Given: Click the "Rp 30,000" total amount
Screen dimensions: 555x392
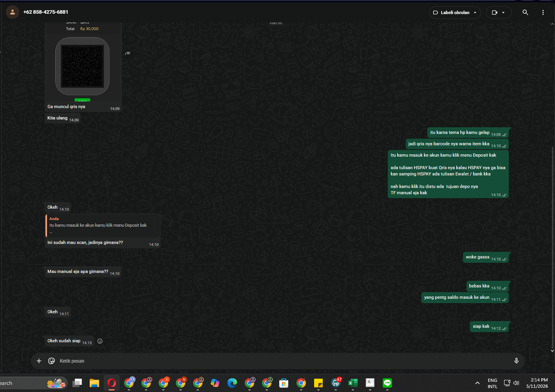Looking at the screenshot, I should coord(89,29).
